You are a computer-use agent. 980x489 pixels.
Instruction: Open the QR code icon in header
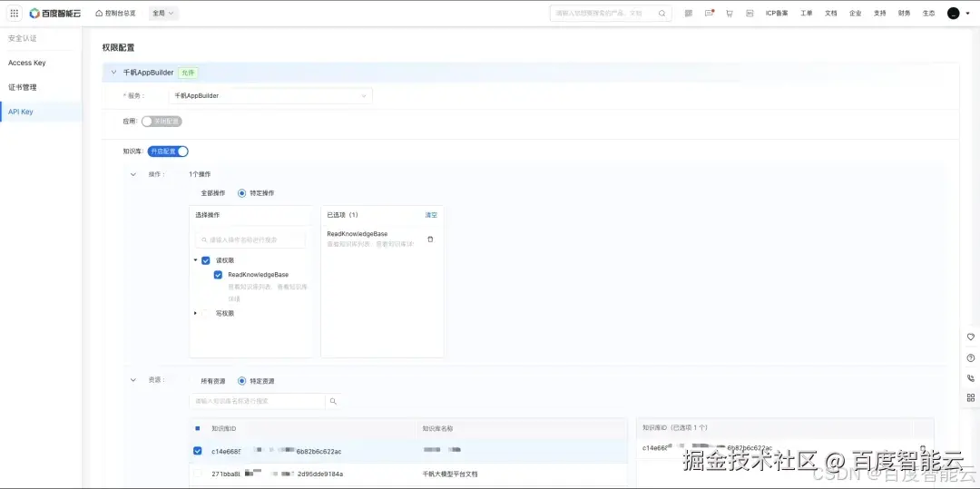689,13
